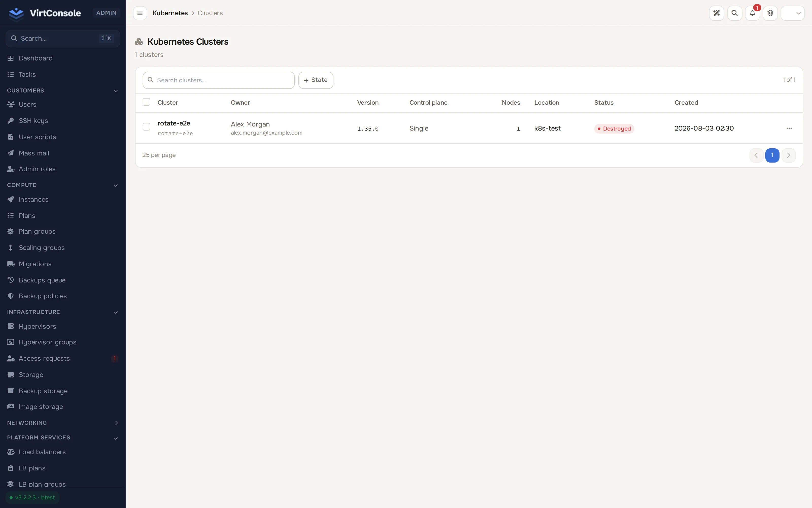Click the 2026-08-03 02:30 created date
This screenshot has height=508, width=812.
coord(704,128)
